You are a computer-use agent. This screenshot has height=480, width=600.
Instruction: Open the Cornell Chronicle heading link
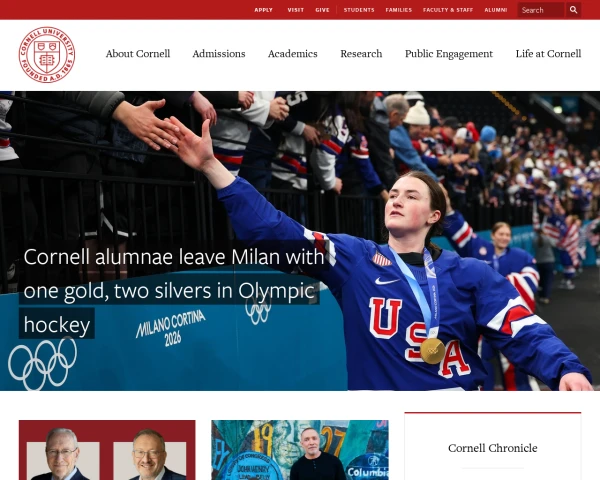point(492,448)
